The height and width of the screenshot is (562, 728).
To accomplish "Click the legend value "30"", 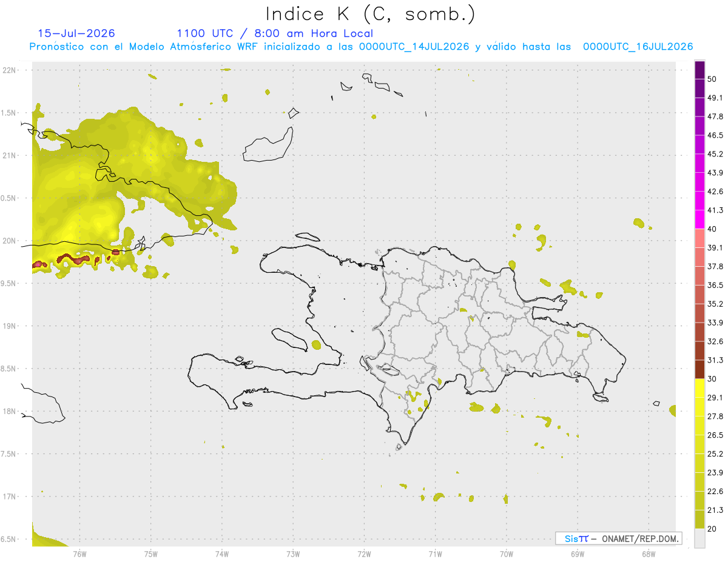I will tap(712, 379).
